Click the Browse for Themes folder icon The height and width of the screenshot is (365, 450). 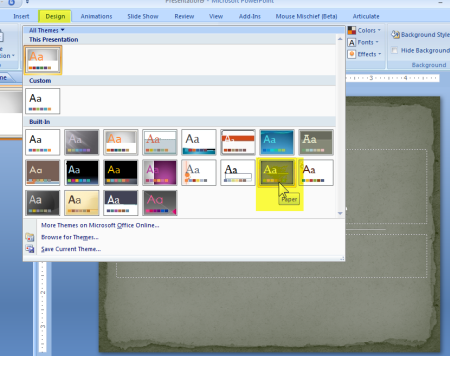point(30,237)
